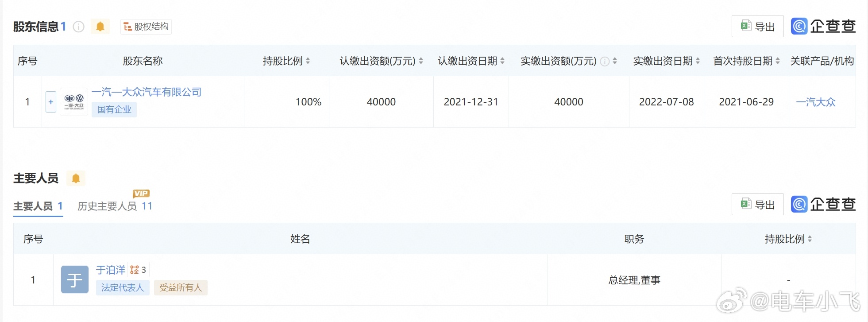This screenshot has height=322, width=868.
Task: Switch to the 历史主要人员 11 tab
Action: tap(115, 206)
